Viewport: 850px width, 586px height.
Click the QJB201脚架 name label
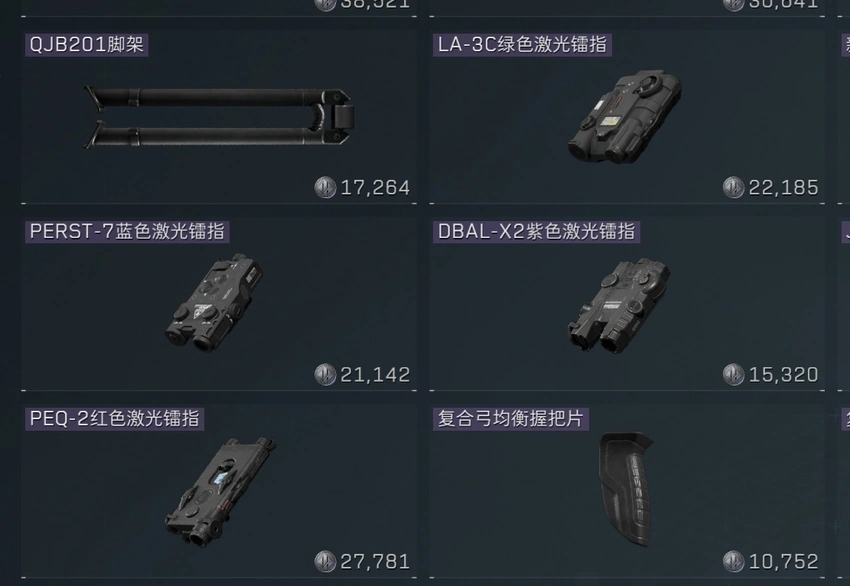tap(87, 44)
